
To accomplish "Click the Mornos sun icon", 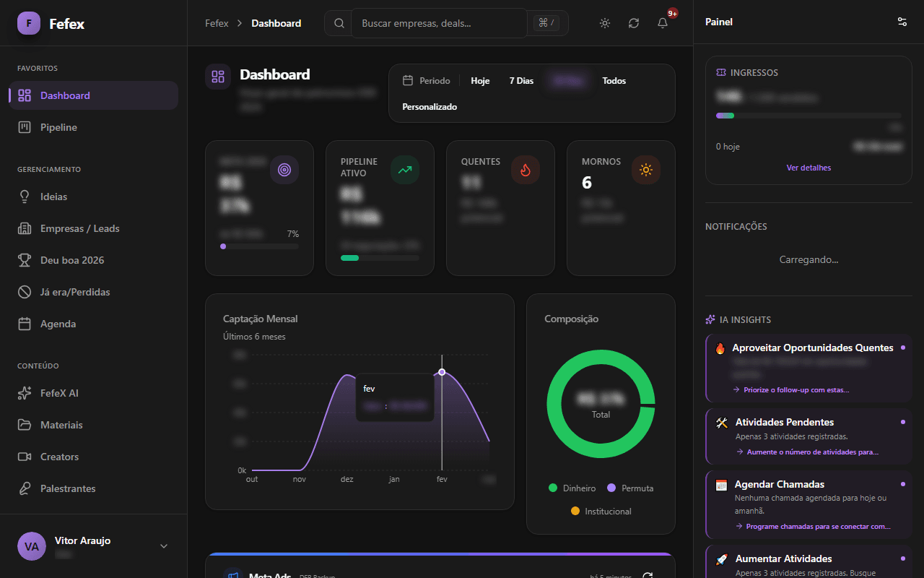I will click(646, 171).
